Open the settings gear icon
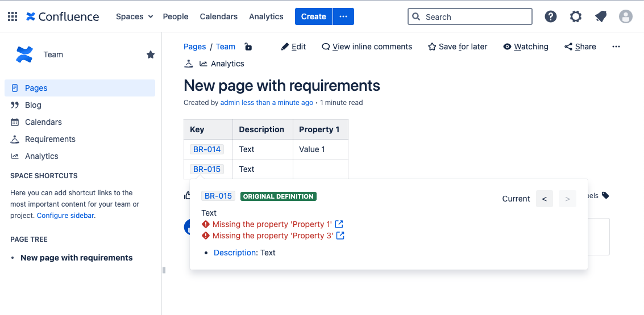Image resolution: width=644 pixels, height=315 pixels. pos(575,16)
